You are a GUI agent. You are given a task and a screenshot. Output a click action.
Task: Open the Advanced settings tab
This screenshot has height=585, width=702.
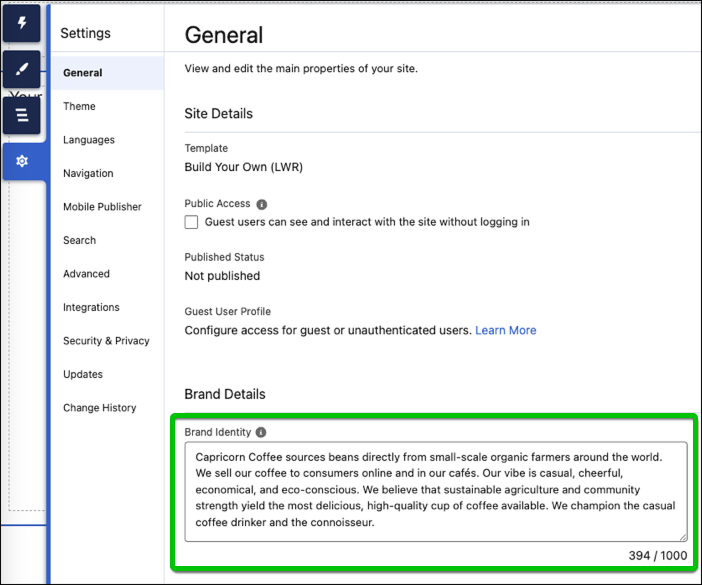[108, 274]
